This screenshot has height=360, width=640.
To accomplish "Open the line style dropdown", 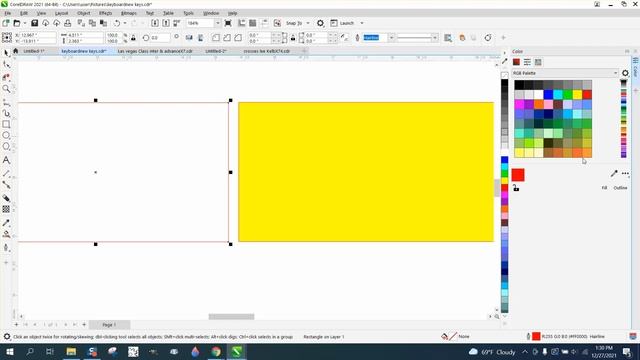I will coord(435,38).
